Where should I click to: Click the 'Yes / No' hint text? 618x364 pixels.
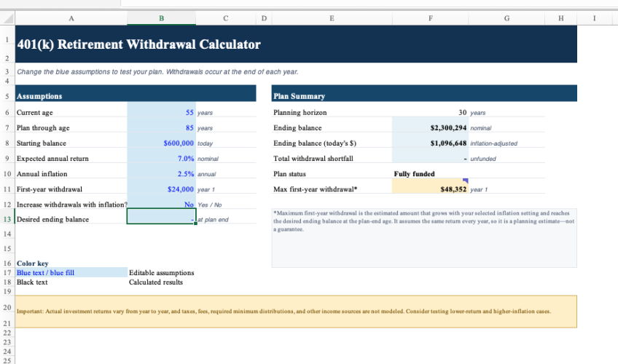[x=210, y=205]
